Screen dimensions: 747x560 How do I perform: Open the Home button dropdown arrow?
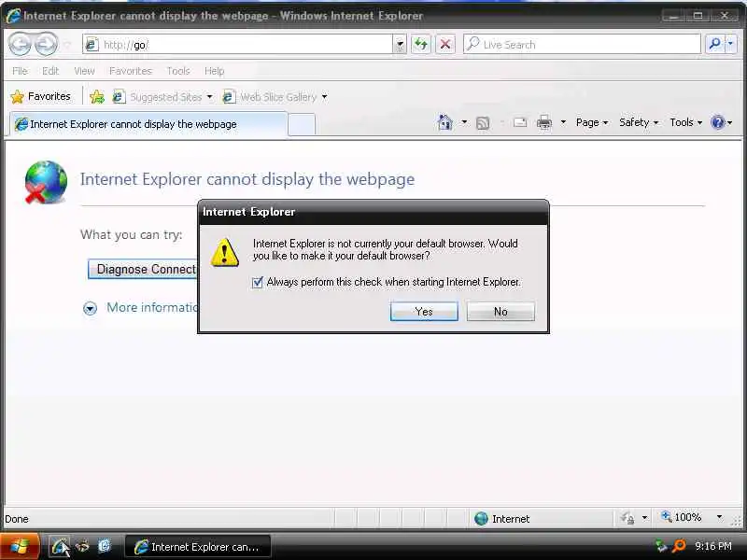click(464, 122)
